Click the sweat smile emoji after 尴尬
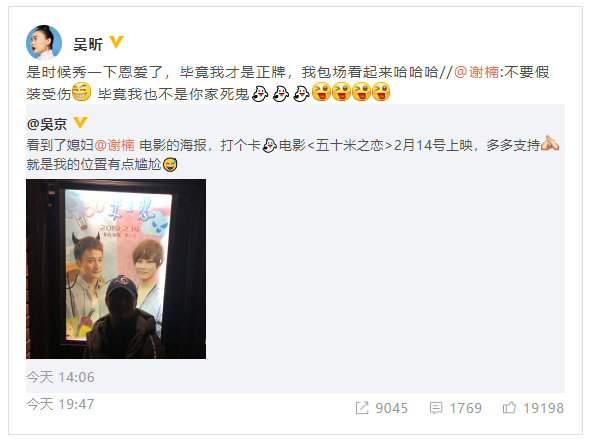 point(170,164)
